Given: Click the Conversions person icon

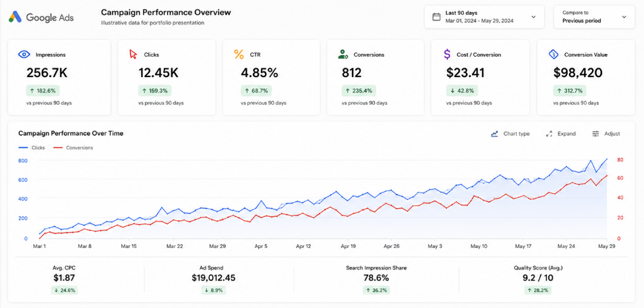Looking at the screenshot, I should pyautogui.click(x=343, y=54).
